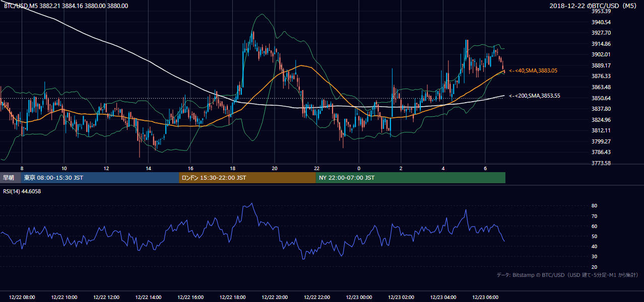Click the 12/22 22:00 date label
Image resolution: width=644 pixels, height=302 pixels.
(x=317, y=297)
